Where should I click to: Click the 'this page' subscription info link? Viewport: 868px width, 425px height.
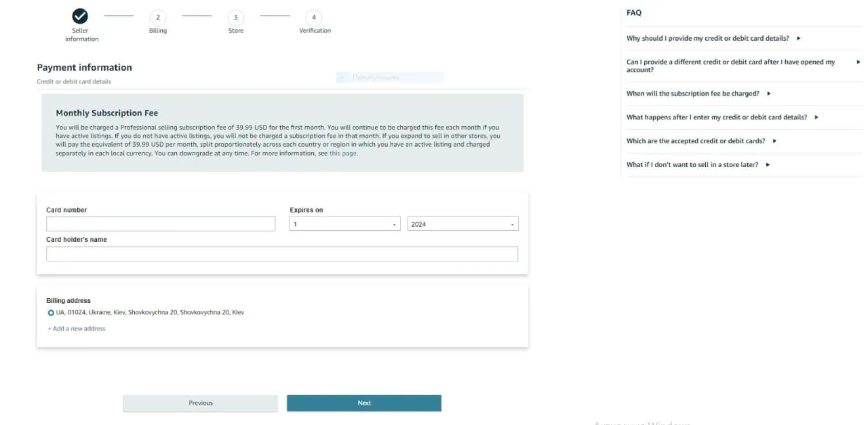click(342, 153)
